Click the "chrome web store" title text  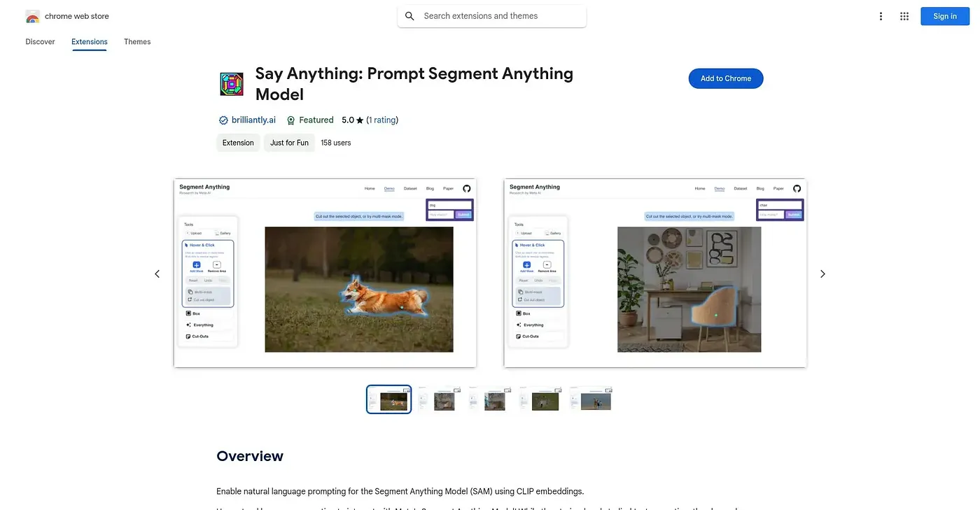(77, 16)
